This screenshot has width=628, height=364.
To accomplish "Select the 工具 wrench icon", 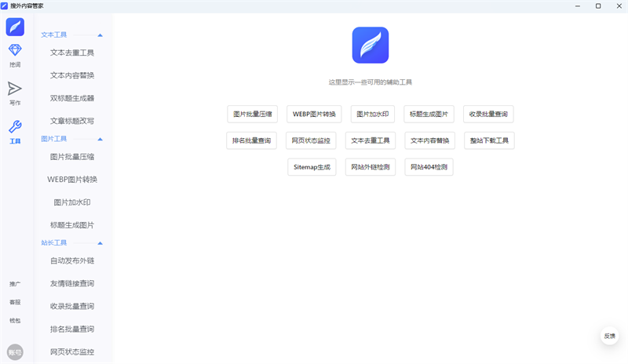I will point(15,127).
